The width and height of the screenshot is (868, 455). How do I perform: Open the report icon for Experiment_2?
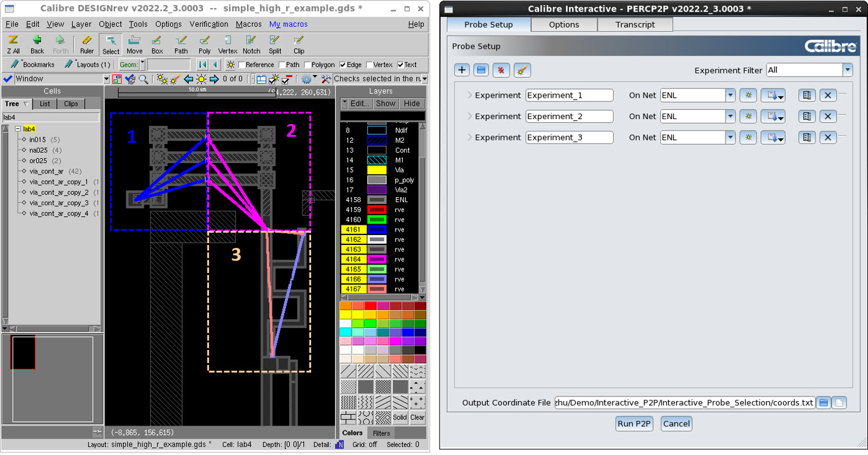click(x=807, y=116)
